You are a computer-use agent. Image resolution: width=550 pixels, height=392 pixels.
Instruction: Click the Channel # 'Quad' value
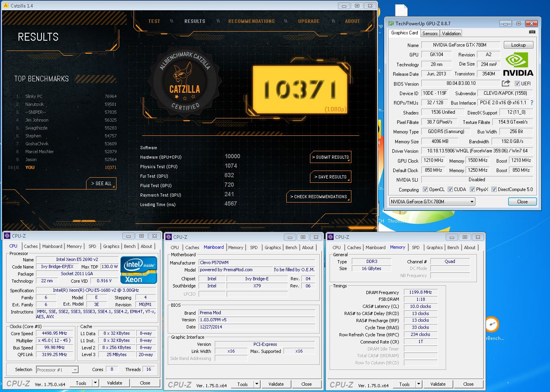point(450,261)
